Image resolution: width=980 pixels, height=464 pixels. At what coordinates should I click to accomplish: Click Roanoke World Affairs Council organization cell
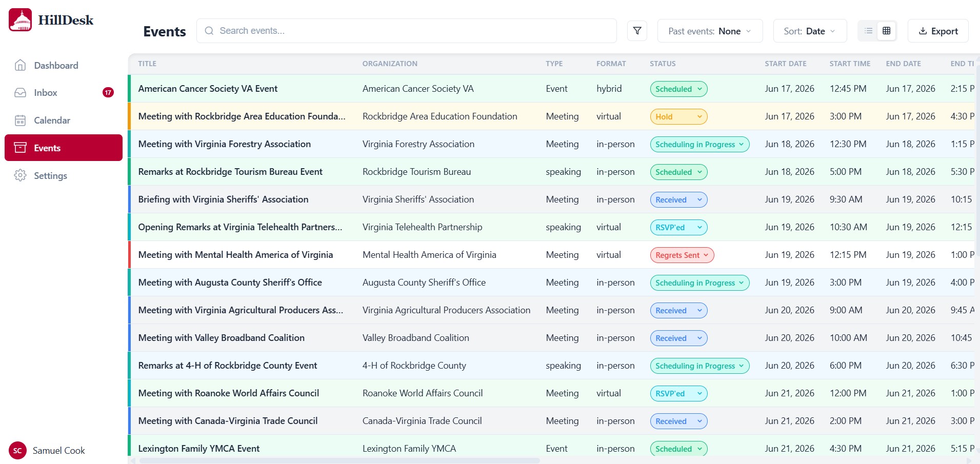point(423,393)
